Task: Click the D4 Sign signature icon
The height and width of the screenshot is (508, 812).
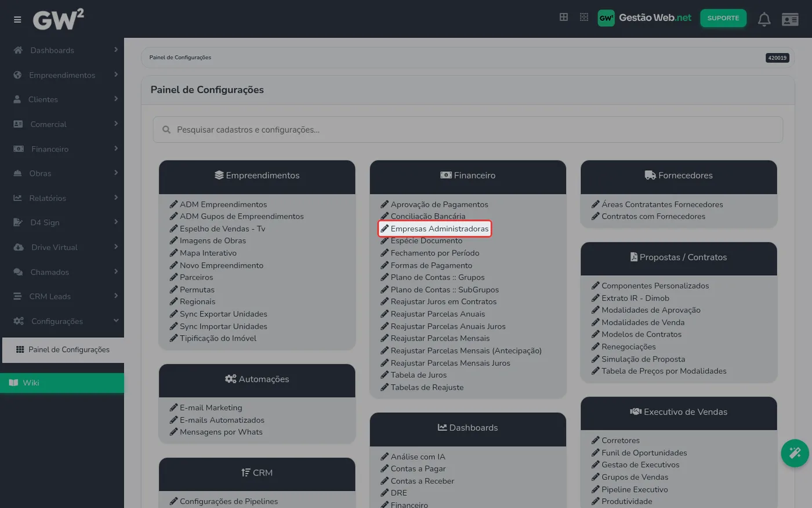Action: click(x=18, y=222)
